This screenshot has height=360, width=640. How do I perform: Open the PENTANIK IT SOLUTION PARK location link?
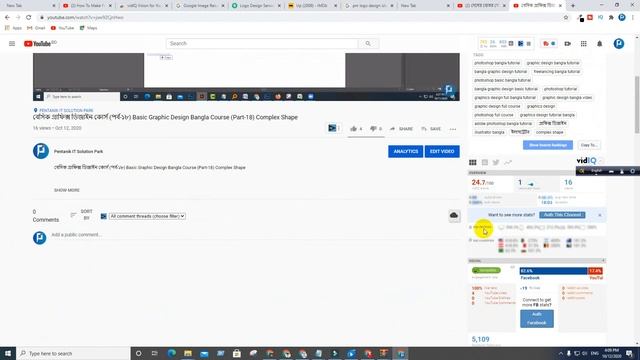tap(66, 111)
